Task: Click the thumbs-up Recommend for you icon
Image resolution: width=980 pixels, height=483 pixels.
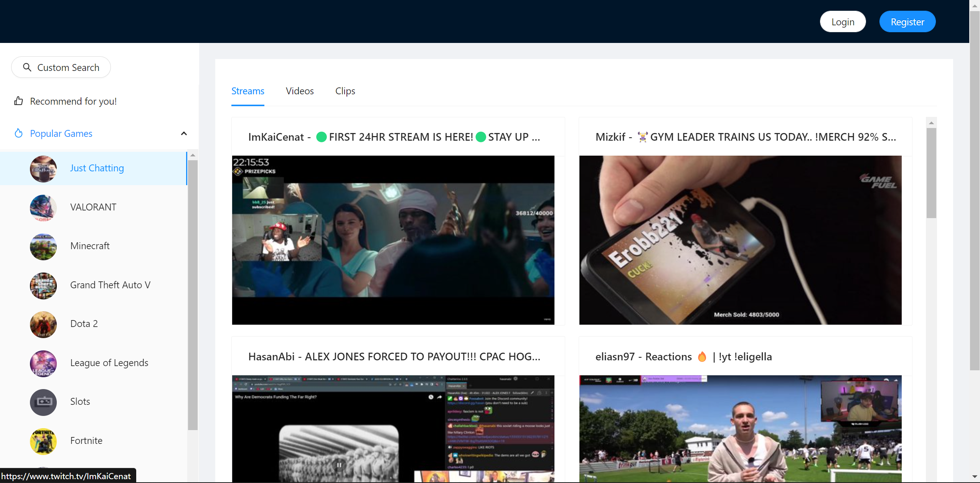Action: point(18,101)
